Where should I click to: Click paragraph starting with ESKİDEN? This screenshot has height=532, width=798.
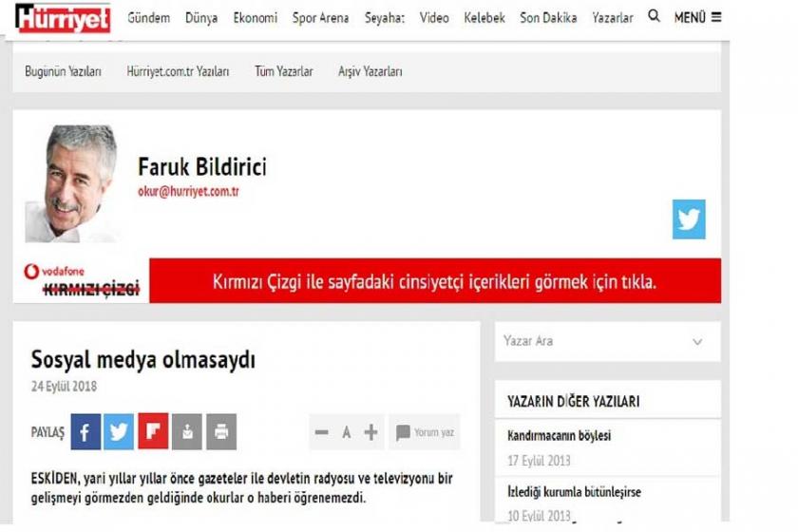point(241,487)
